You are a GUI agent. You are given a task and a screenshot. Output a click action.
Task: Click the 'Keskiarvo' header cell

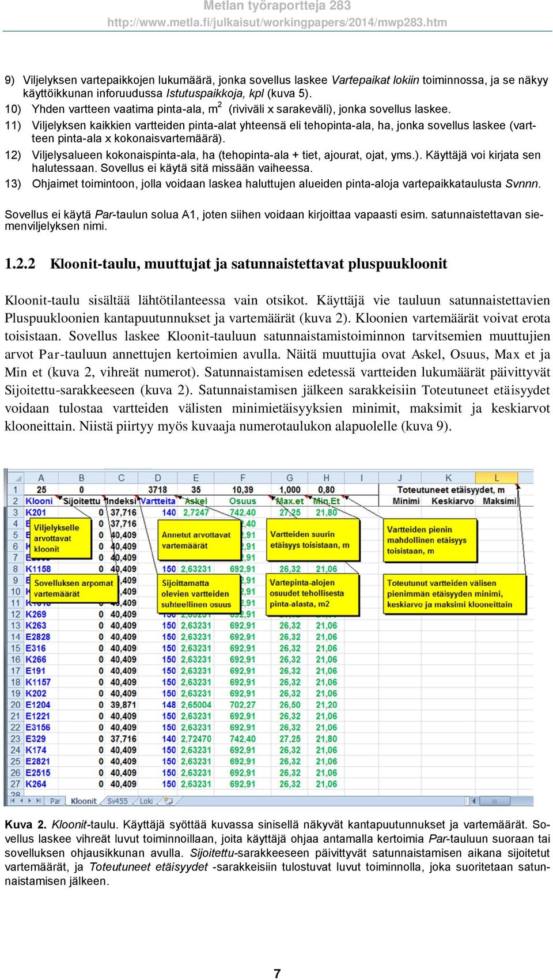coord(448,501)
